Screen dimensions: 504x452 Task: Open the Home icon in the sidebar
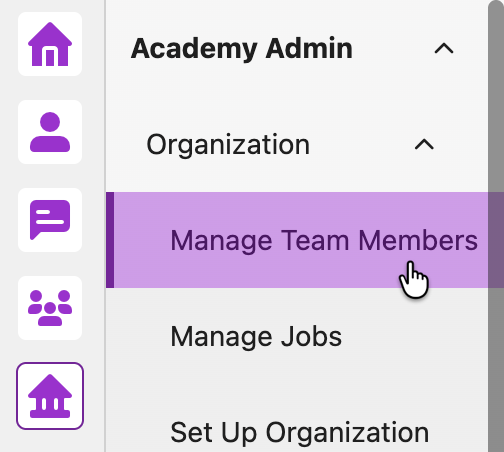(x=50, y=44)
